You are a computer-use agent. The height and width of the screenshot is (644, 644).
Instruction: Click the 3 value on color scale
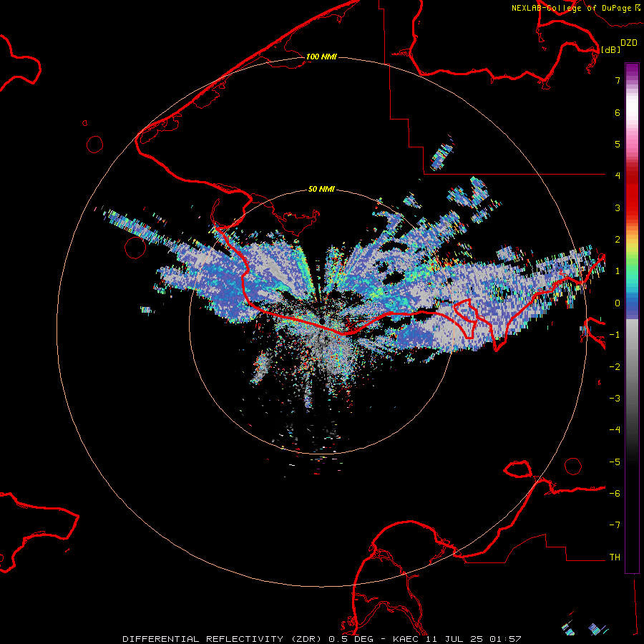618,208
